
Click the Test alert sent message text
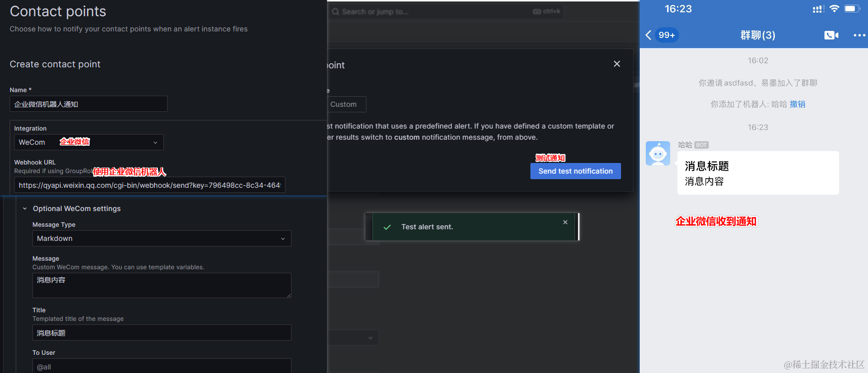click(427, 227)
